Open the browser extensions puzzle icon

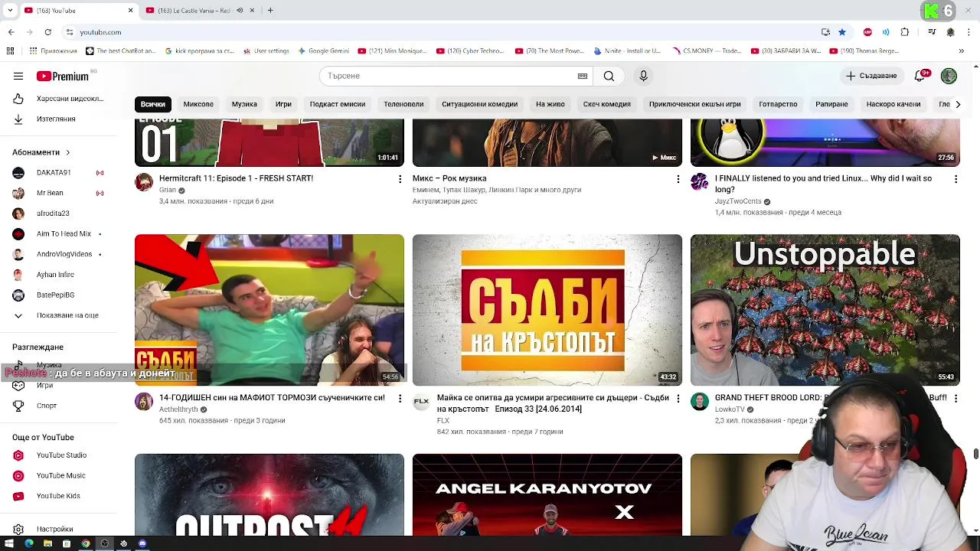point(905,32)
